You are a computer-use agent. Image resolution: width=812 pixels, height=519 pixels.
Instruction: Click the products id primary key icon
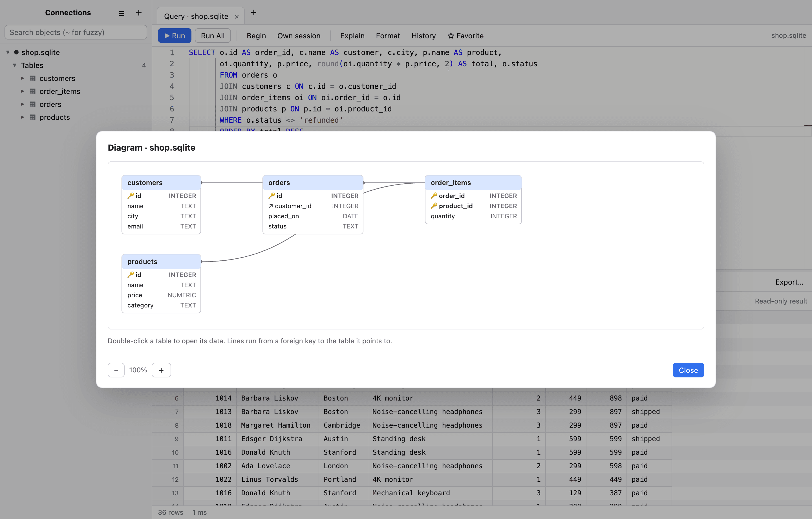point(131,275)
